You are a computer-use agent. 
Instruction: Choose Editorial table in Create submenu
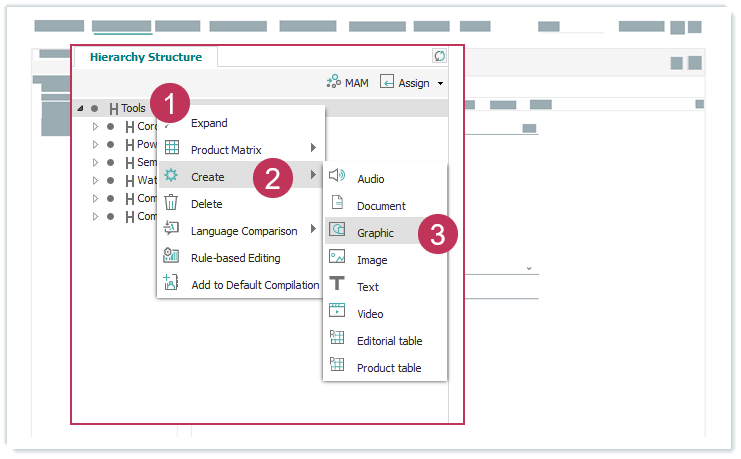click(x=389, y=340)
